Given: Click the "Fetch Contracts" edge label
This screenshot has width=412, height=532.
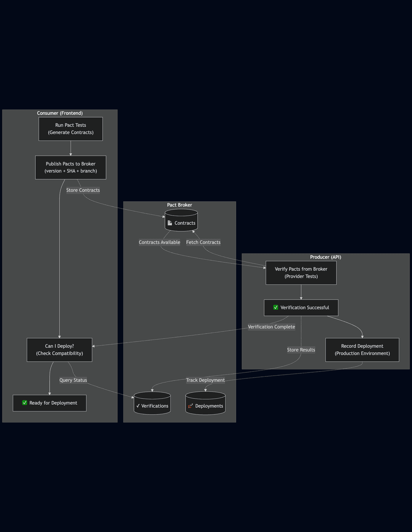Looking at the screenshot, I should pyautogui.click(x=203, y=242).
